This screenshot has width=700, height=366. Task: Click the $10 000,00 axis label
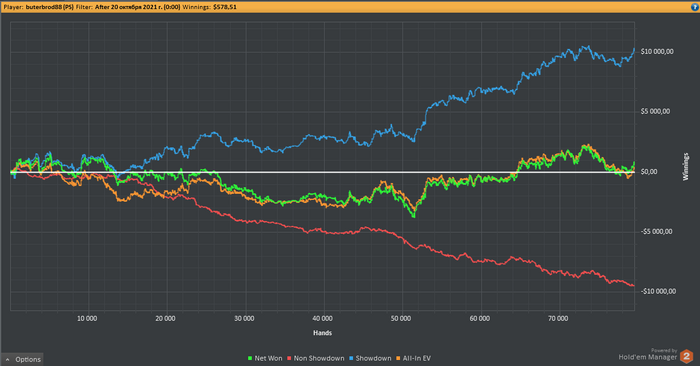(x=657, y=52)
